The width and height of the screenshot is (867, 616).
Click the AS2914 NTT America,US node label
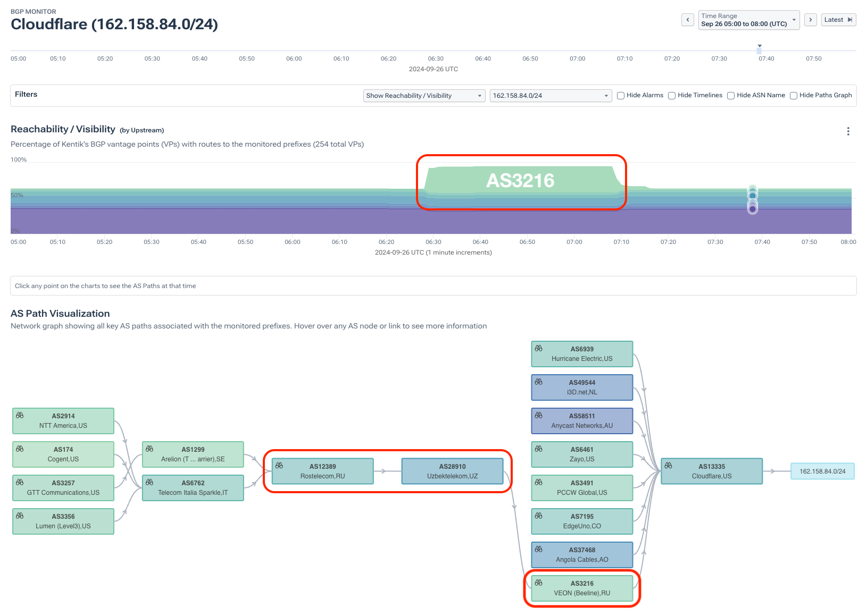click(x=63, y=421)
